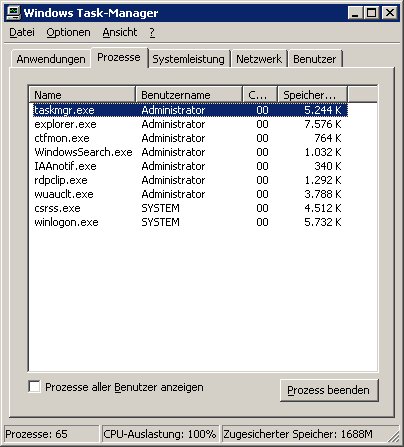Screen dimensions: 404x447
Task: Switch to the Benutzer tab
Action: (315, 59)
